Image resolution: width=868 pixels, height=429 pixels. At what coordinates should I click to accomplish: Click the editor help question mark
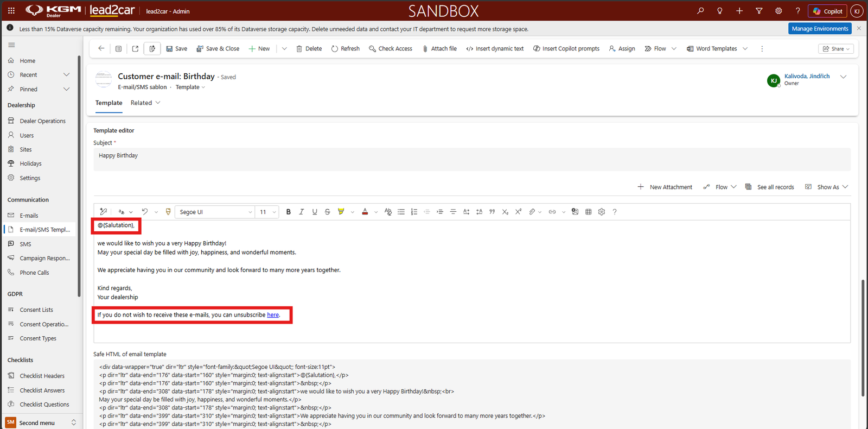pyautogui.click(x=615, y=212)
